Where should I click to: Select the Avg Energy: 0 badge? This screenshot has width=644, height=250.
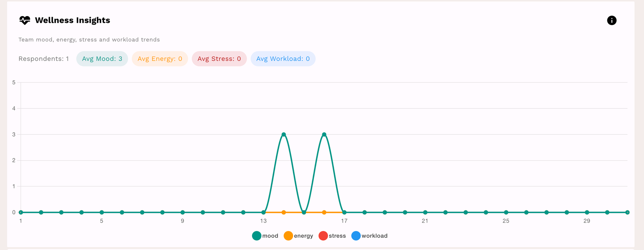160,59
